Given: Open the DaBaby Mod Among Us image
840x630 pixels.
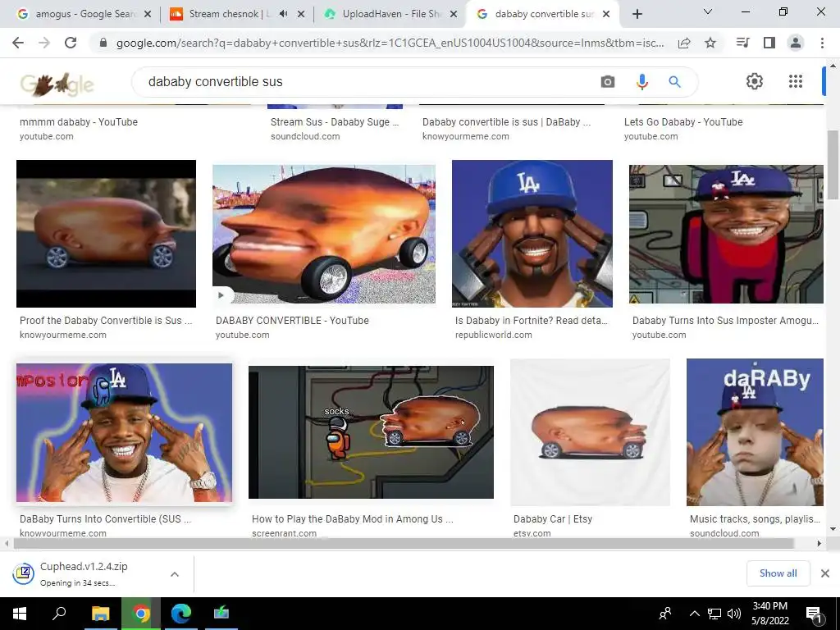Looking at the screenshot, I should click(x=371, y=432).
